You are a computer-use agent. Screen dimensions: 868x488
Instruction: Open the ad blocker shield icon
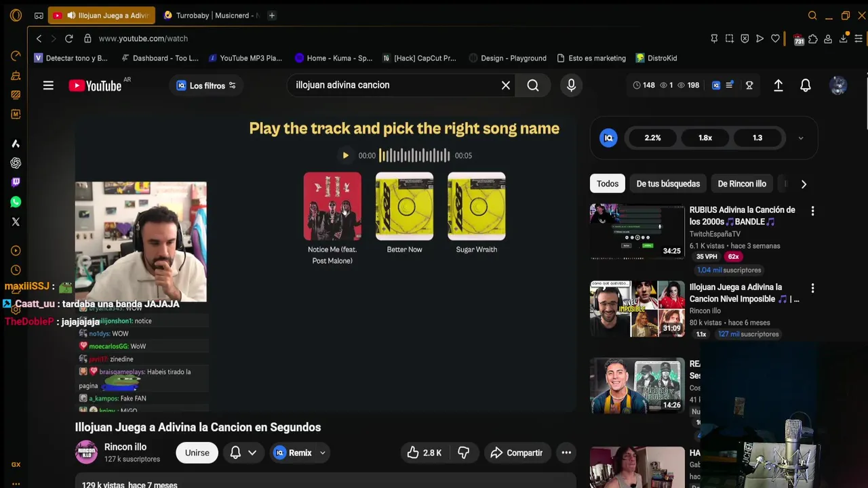pos(745,39)
